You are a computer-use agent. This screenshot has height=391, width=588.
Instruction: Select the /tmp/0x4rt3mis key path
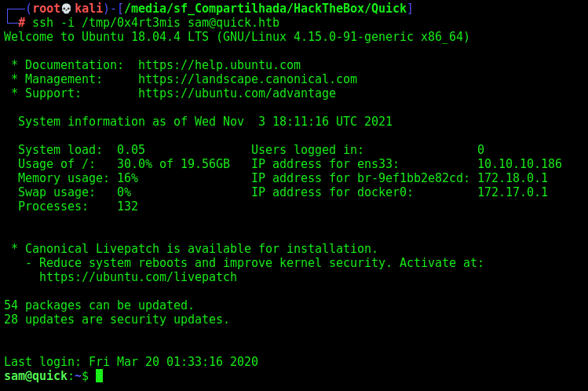[131, 23]
